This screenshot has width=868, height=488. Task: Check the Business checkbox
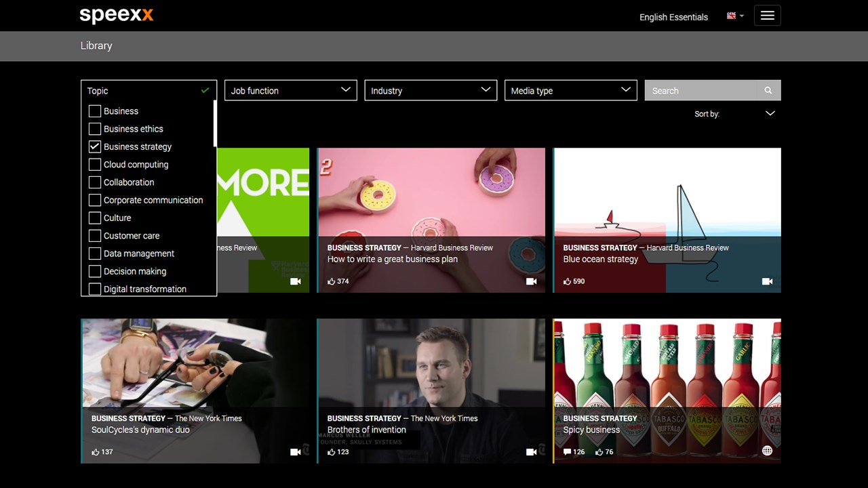click(x=95, y=111)
